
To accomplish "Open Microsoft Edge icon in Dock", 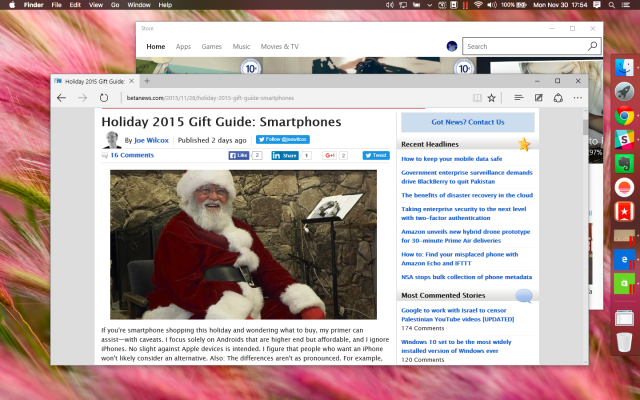I will coord(624,260).
